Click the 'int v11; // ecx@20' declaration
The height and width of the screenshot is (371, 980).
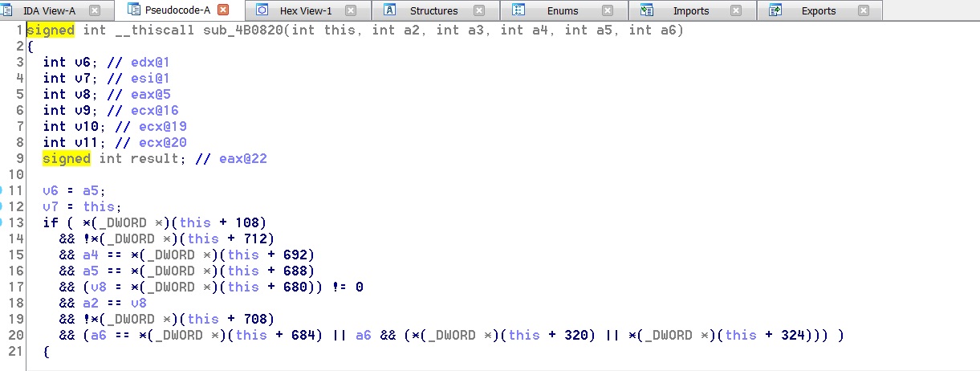pyautogui.click(x=115, y=142)
